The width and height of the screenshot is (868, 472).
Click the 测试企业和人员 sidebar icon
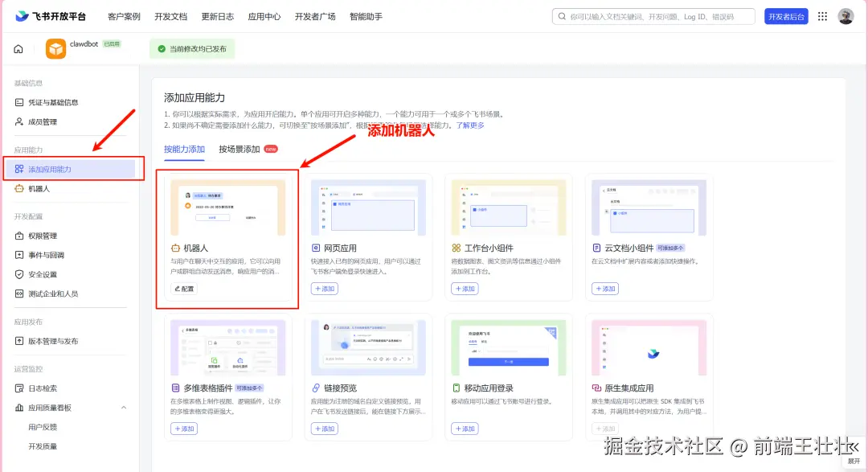(x=19, y=293)
